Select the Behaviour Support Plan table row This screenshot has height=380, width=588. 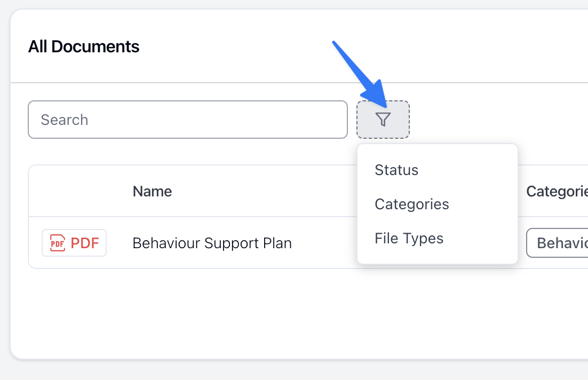[x=308, y=243]
